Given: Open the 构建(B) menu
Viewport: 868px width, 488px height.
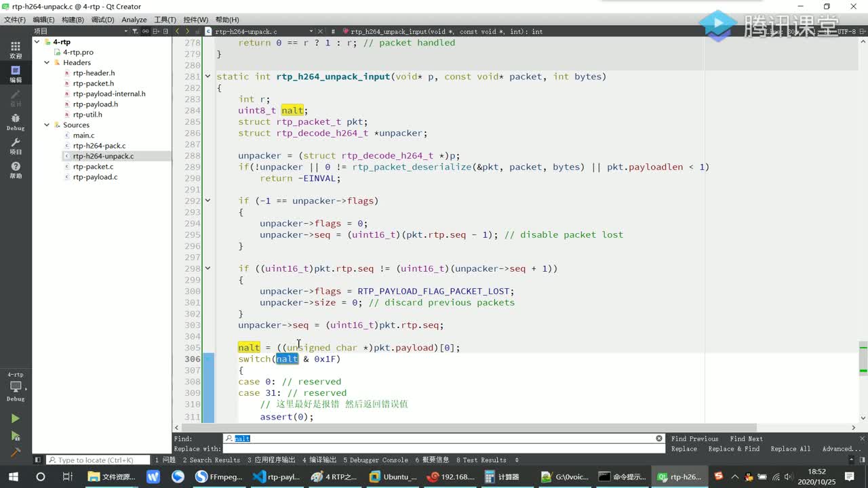Looking at the screenshot, I should (73, 20).
